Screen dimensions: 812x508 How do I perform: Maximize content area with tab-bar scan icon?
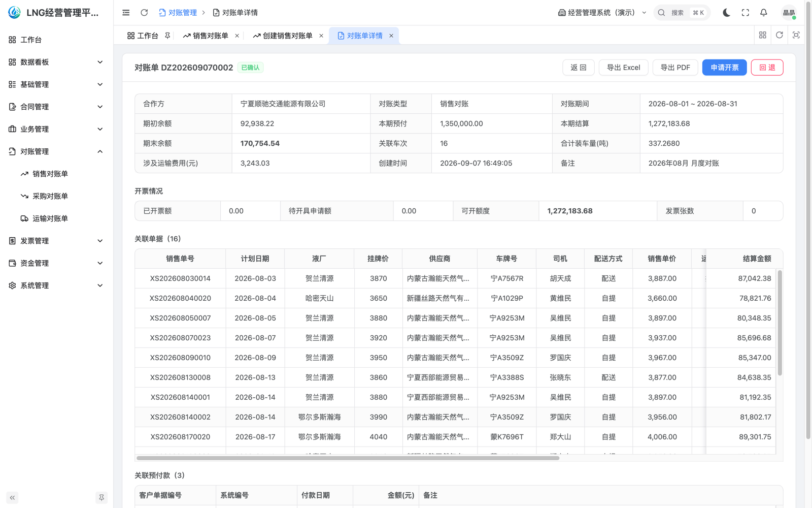tap(796, 35)
